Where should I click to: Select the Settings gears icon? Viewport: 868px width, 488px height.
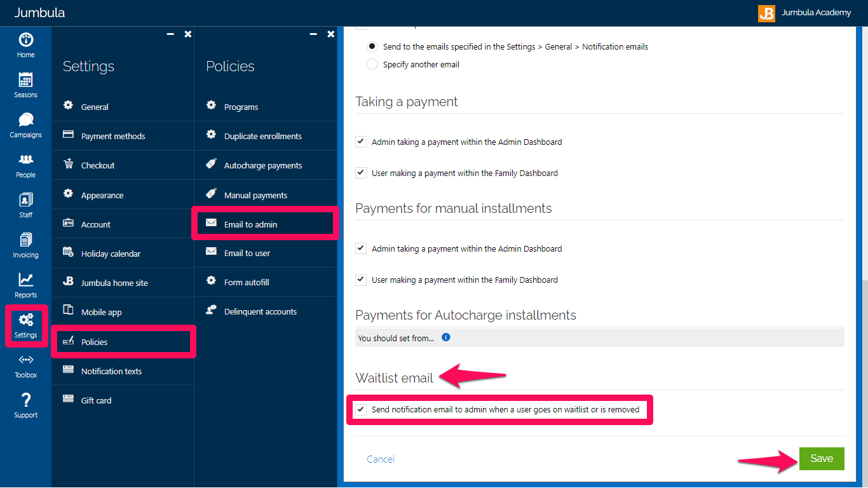pos(25,320)
